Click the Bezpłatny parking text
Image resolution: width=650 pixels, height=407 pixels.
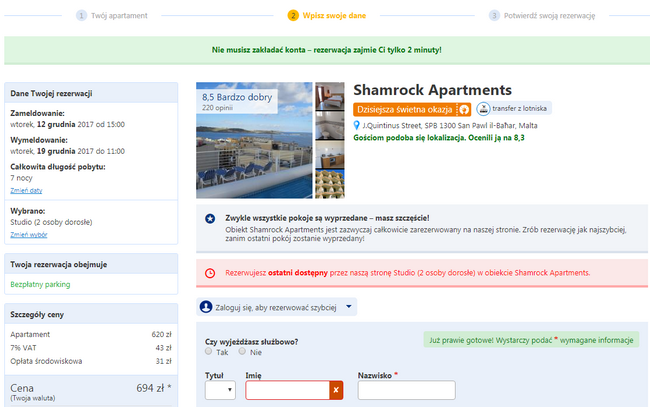(40, 284)
